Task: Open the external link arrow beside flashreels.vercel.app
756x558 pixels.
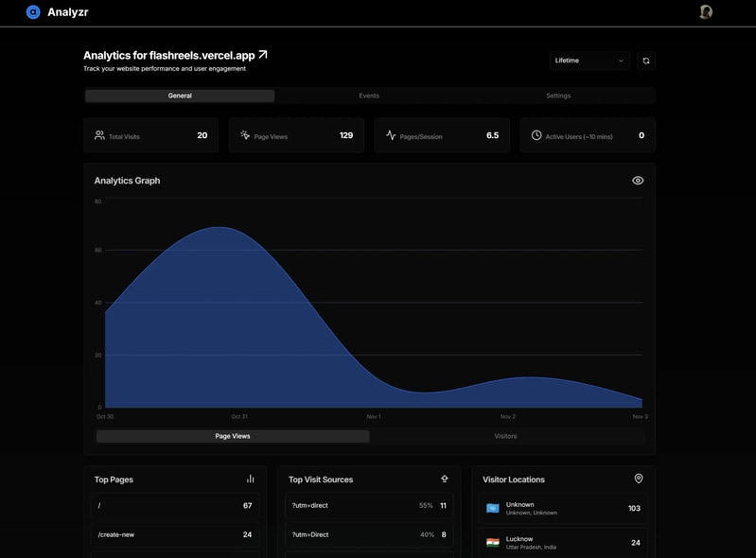Action: coord(263,55)
